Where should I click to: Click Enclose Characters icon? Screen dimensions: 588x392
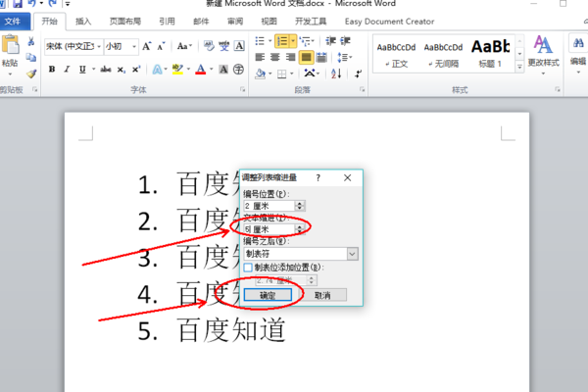pos(238,70)
